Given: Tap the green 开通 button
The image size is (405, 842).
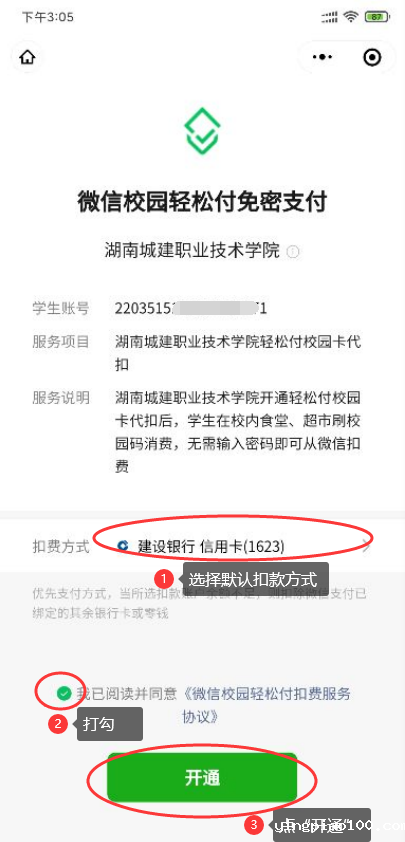Looking at the screenshot, I should (x=202, y=778).
